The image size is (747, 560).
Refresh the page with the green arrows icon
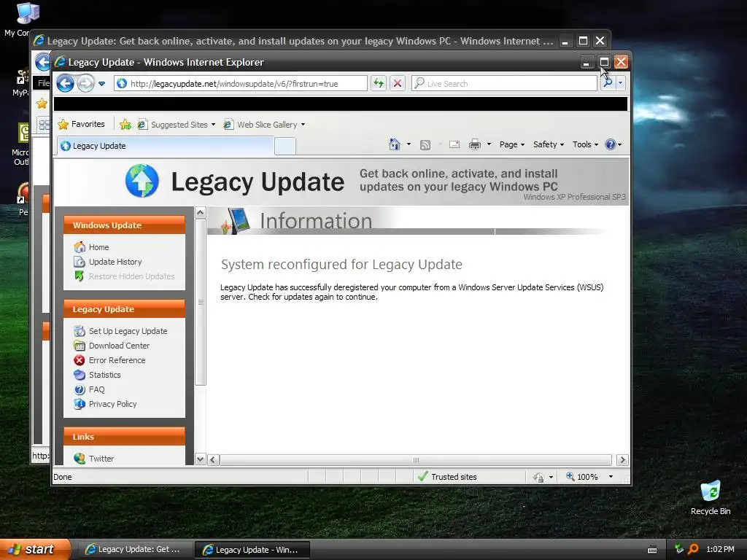[x=379, y=83]
